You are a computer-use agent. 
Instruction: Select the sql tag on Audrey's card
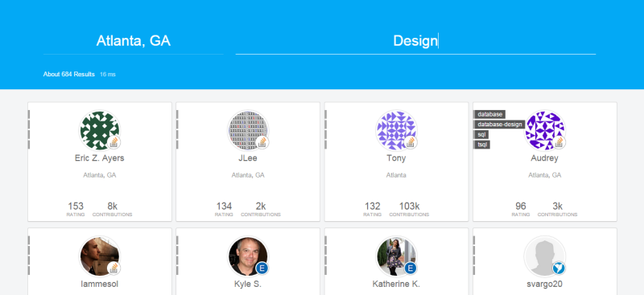[481, 134]
